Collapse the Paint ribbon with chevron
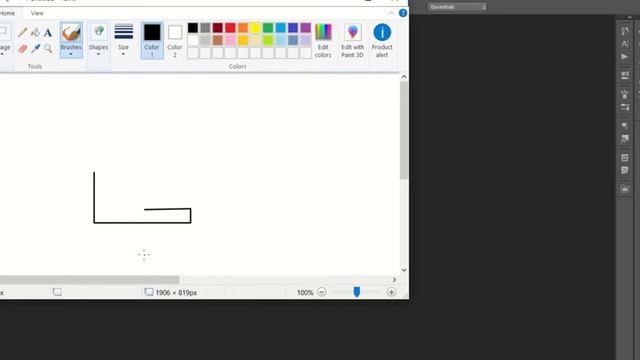Image resolution: width=640 pixels, height=360 pixels. 391,13
